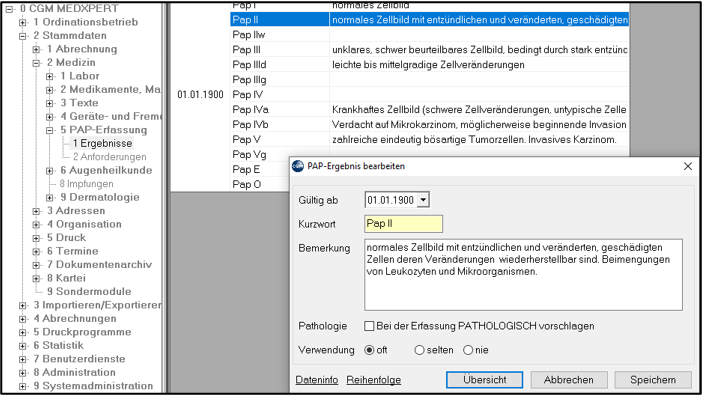703x396 pixels.
Task: Expand the 6 Statistik node
Action: (x=22, y=346)
